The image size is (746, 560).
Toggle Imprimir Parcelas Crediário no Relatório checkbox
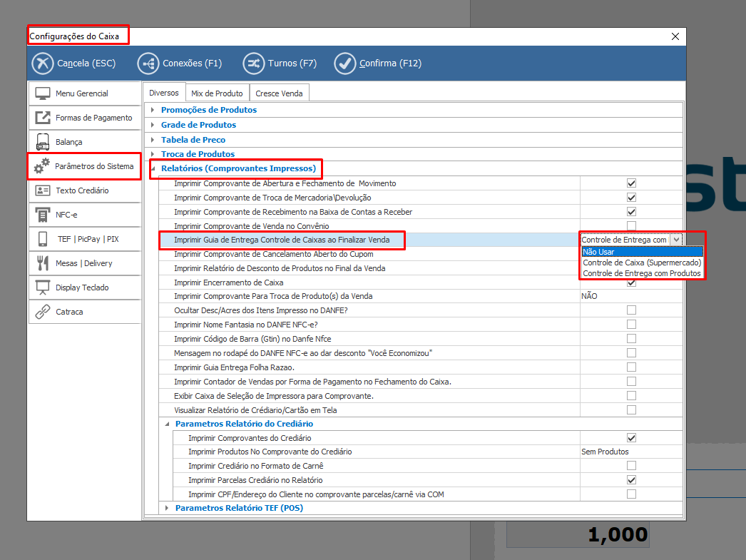[631, 480]
